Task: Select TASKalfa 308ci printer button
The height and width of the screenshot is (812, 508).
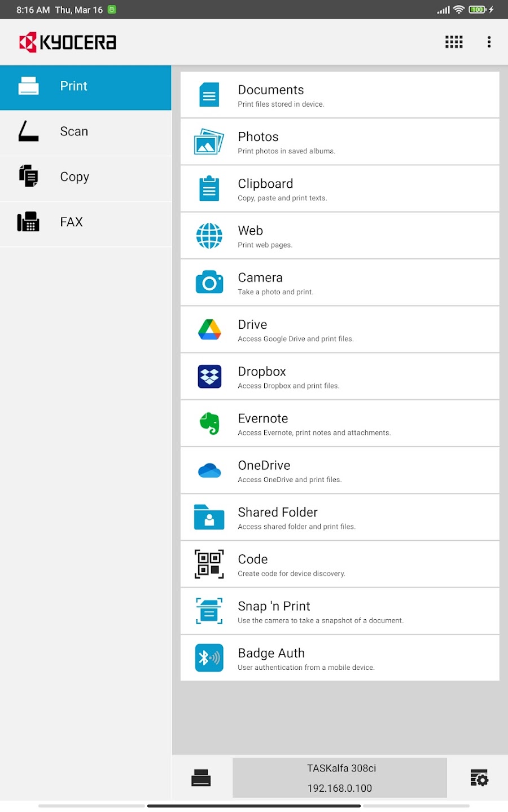Action: point(340,778)
